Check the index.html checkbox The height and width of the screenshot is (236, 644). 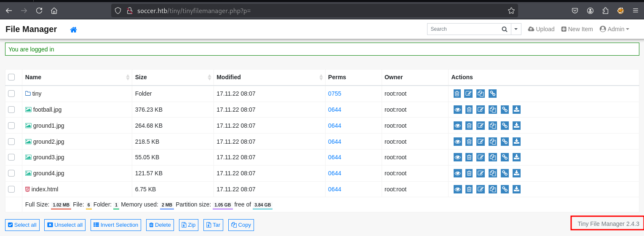click(11, 189)
